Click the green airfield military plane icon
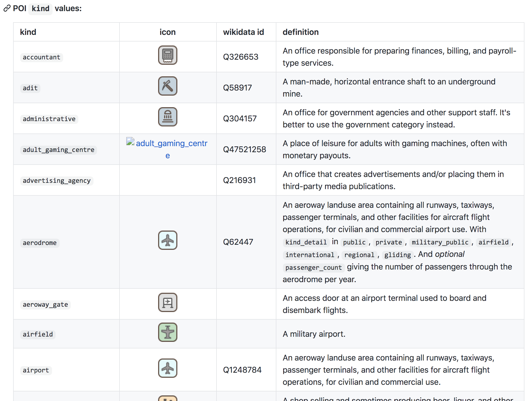Screen dimensions: 532x401 [167, 332]
